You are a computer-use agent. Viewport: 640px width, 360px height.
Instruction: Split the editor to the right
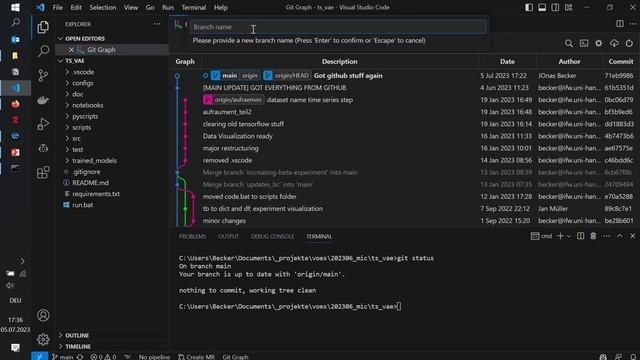pyautogui.click(x=620, y=24)
